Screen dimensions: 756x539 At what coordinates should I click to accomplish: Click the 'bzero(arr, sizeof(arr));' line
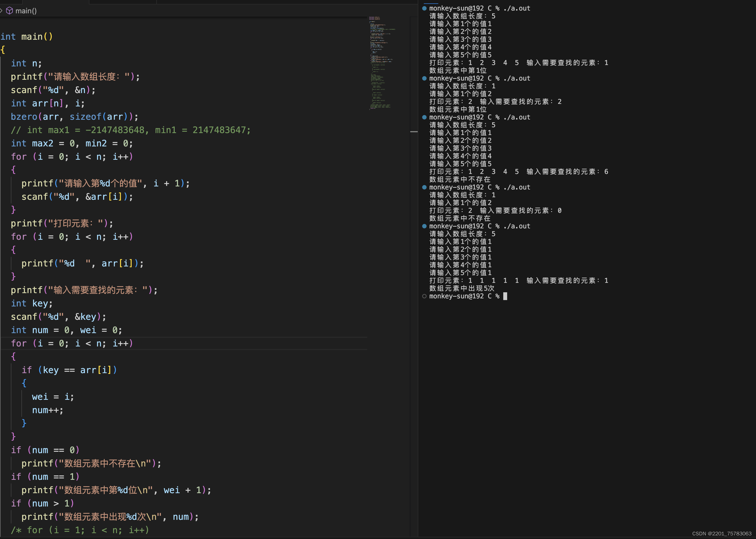click(74, 116)
